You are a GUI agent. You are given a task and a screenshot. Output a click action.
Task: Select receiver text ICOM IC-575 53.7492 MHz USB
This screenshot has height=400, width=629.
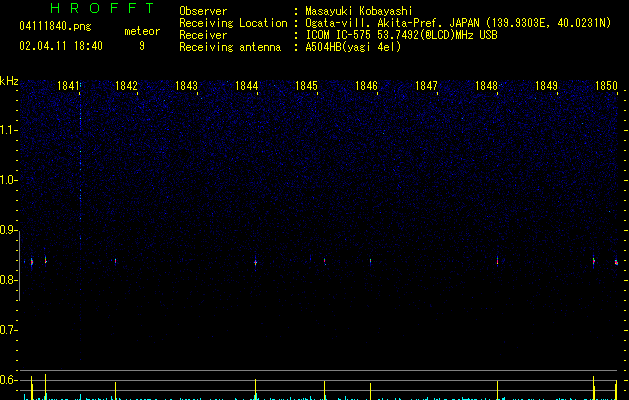pos(401,35)
